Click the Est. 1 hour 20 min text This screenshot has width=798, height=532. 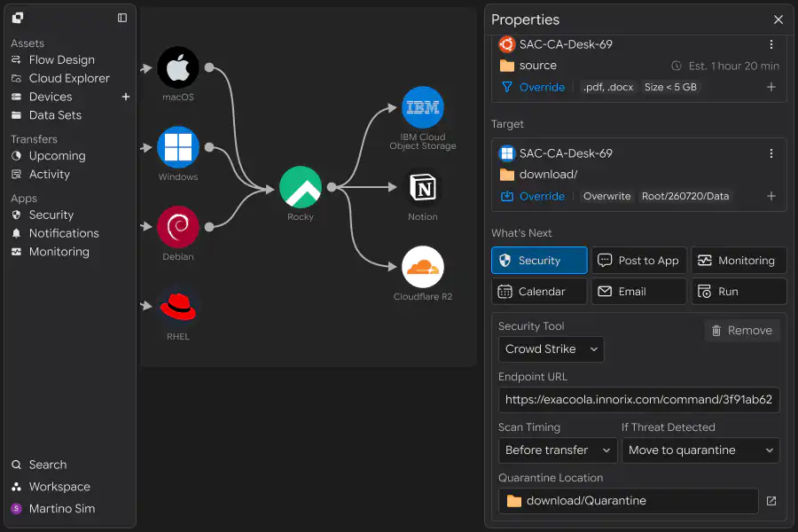[733, 66]
